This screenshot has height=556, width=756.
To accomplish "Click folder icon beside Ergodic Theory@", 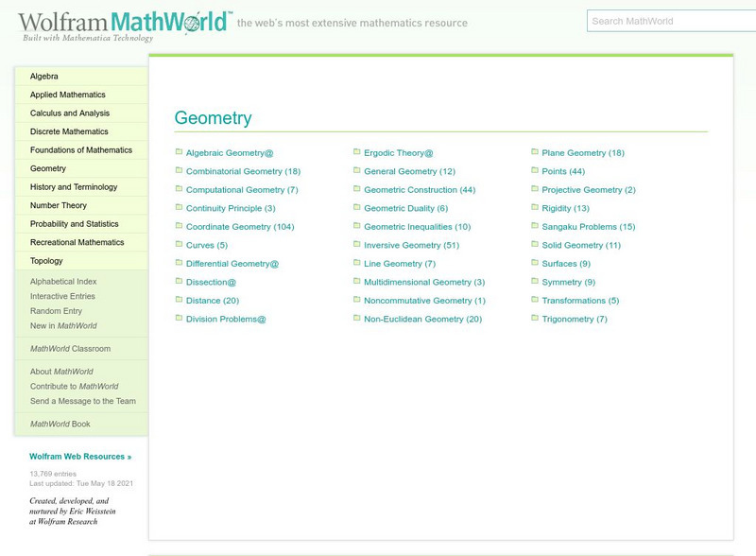I will [357, 151].
